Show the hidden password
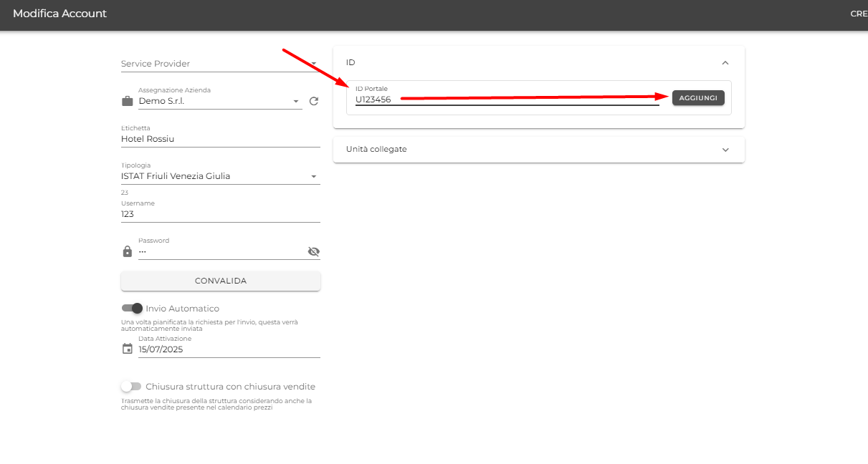This screenshot has height=464, width=868. click(x=313, y=251)
